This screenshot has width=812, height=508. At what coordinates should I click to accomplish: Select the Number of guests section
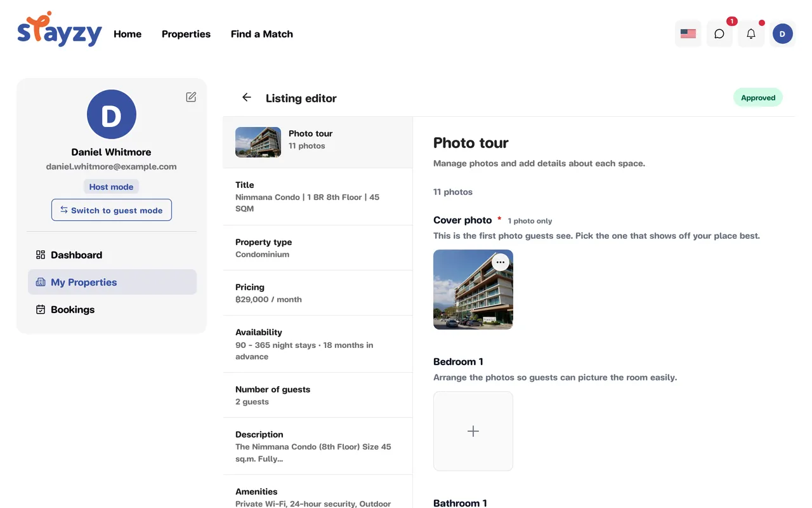coord(318,395)
